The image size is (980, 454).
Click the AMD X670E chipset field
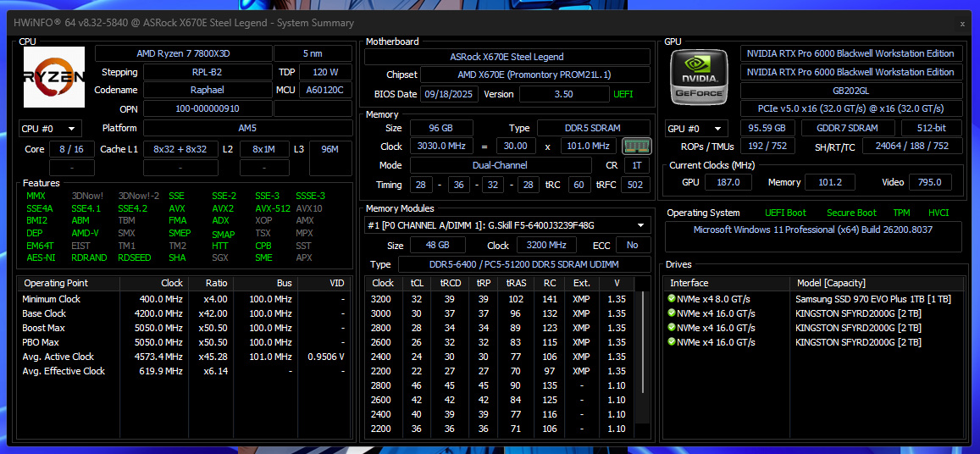[535, 75]
